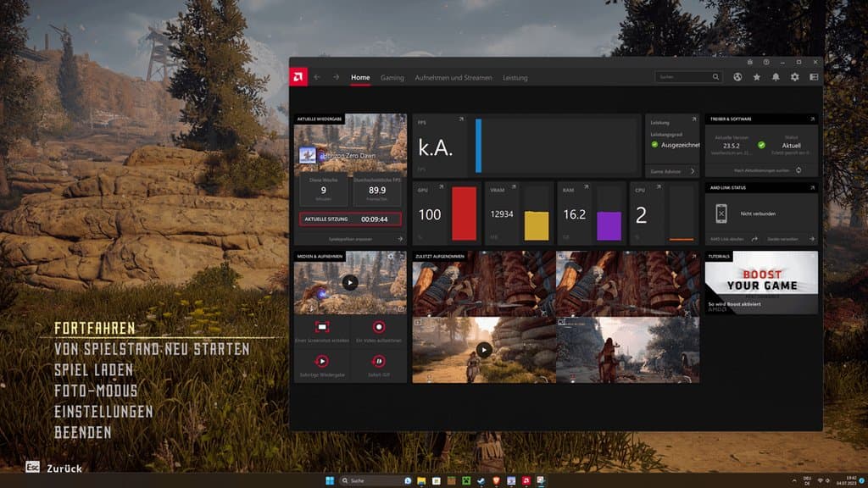868x488 pixels.
Task: Expand the Treiber & Software panel
Action: (x=812, y=119)
